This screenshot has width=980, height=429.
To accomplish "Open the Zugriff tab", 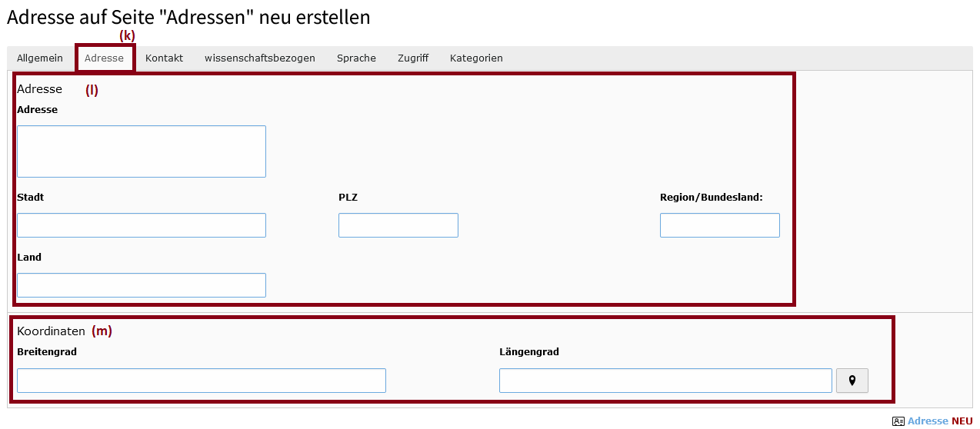I will click(x=413, y=58).
